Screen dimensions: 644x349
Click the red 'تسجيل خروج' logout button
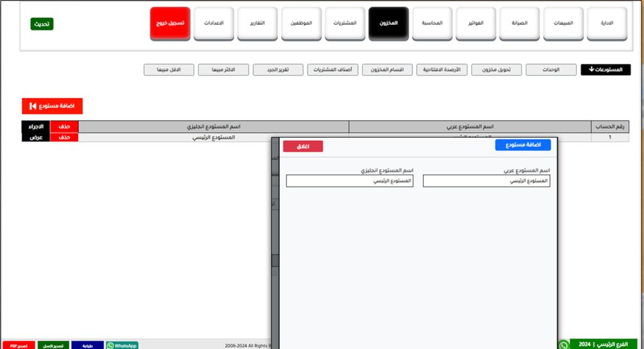pos(170,23)
